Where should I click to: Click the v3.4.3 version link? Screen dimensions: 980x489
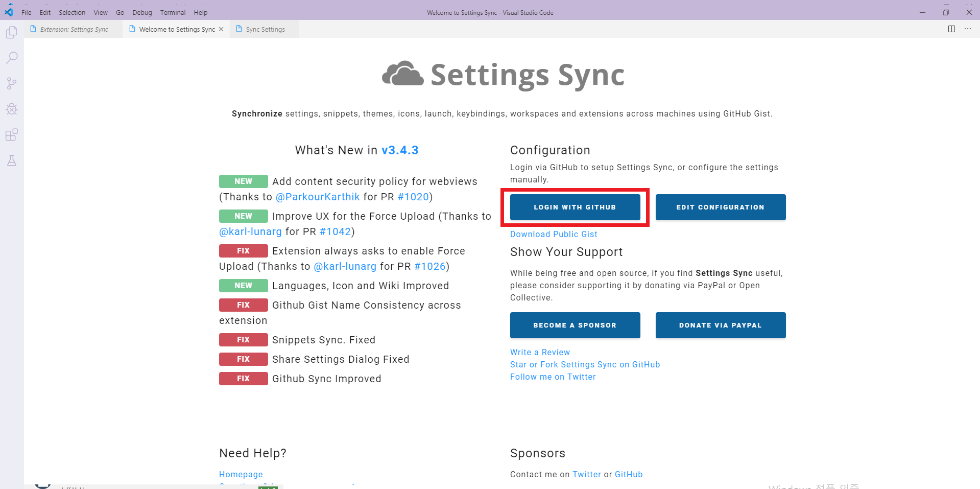pos(400,150)
